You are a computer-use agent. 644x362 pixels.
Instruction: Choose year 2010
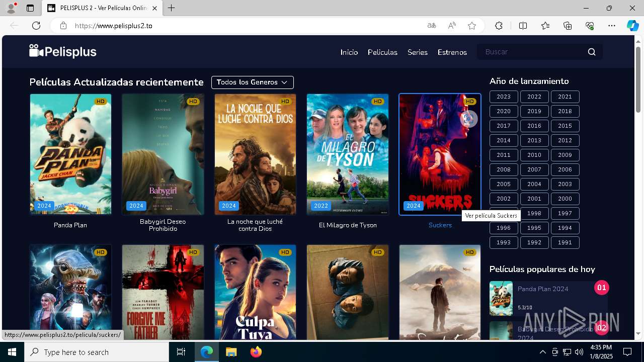point(534,155)
